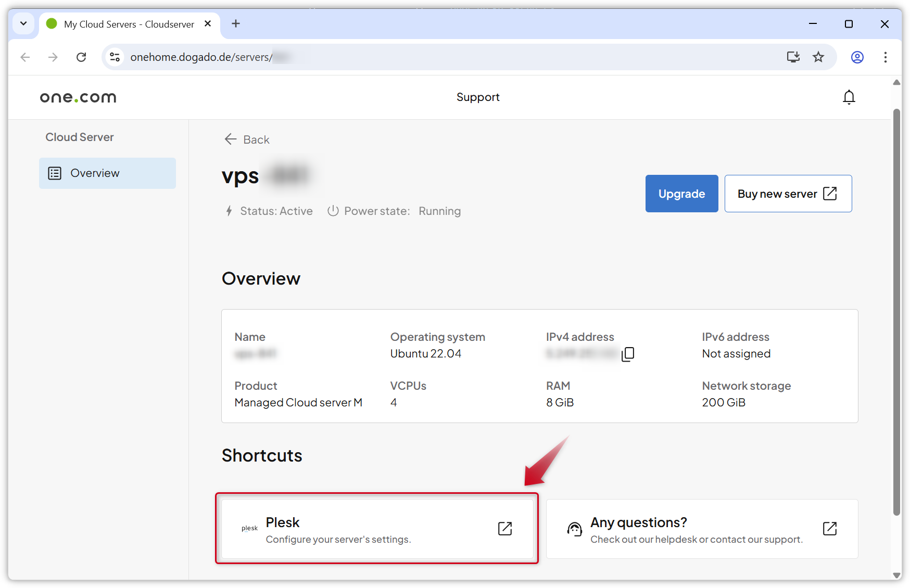The width and height of the screenshot is (910, 588).
Task: Open the notifications bell
Action: [x=849, y=97]
